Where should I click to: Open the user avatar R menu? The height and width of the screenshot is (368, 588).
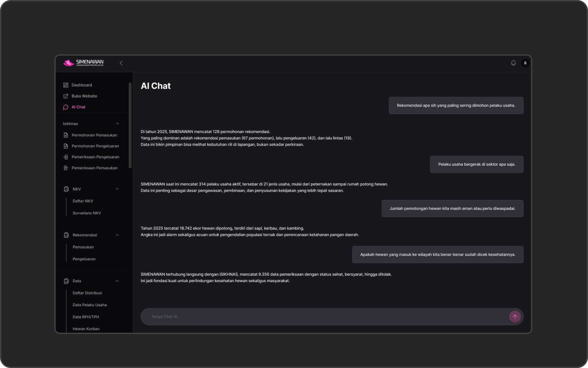[525, 63]
